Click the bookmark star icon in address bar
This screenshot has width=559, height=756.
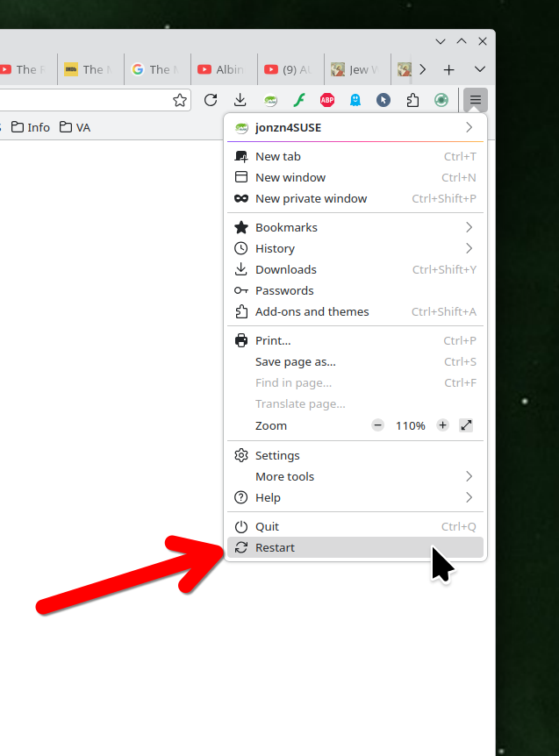(x=180, y=100)
